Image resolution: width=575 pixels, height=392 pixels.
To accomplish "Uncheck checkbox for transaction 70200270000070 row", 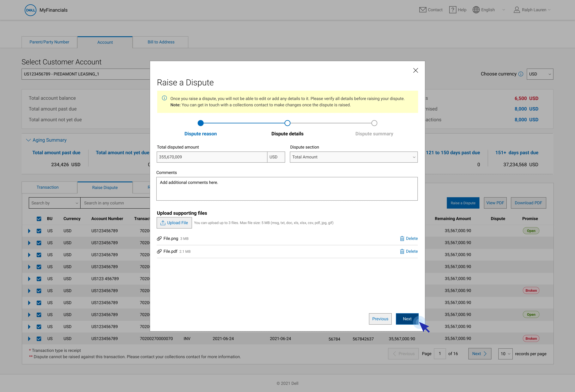I will [x=39, y=339].
